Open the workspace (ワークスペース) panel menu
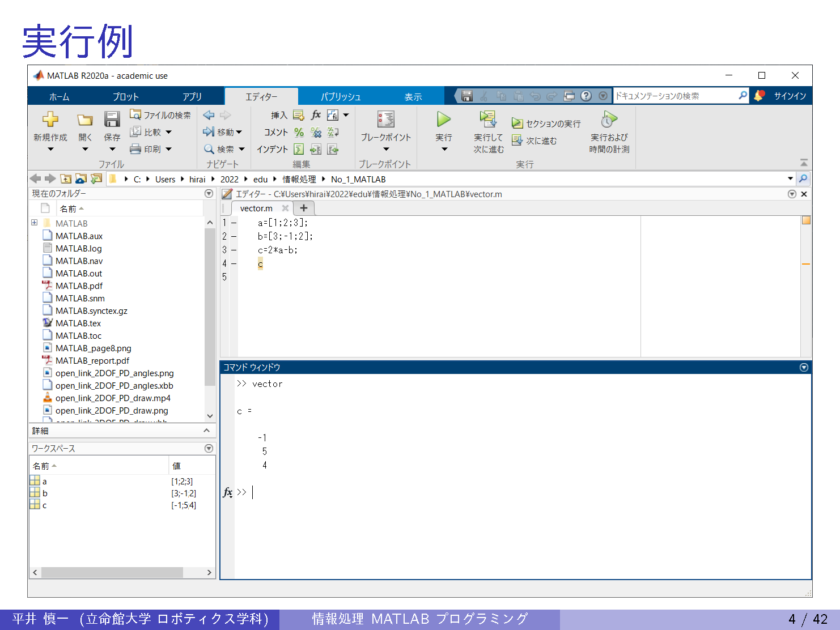 coord(209,448)
